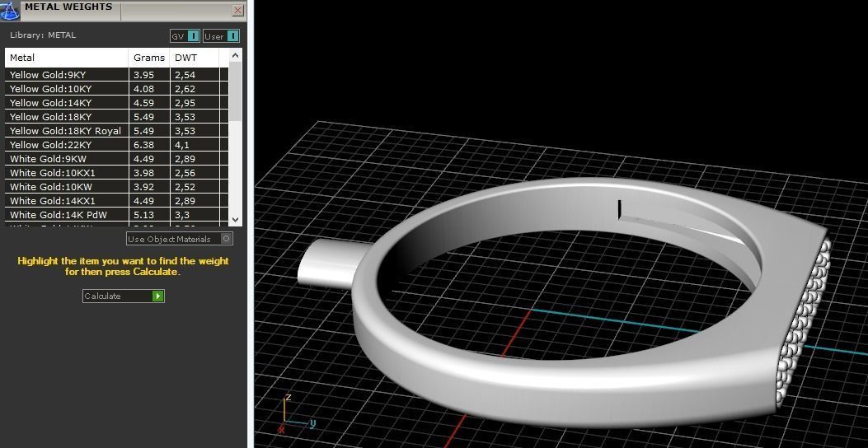Viewport: 868px width, 448px height.
Task: Click the DWT column header
Action: pyautogui.click(x=195, y=58)
